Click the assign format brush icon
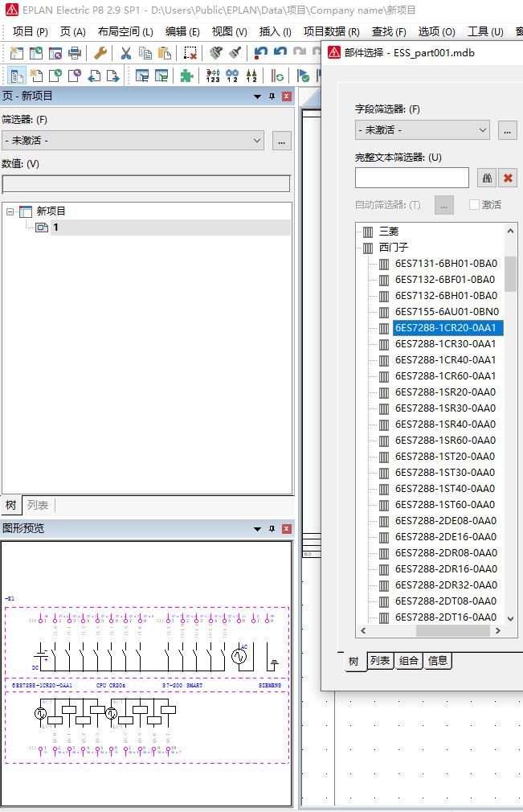The width and height of the screenshot is (523, 812). click(x=235, y=53)
